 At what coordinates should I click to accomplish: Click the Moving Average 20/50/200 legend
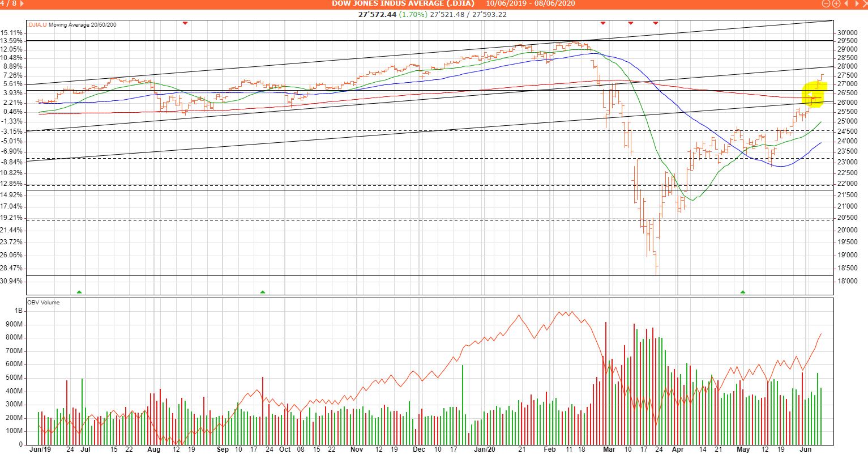coord(83,25)
